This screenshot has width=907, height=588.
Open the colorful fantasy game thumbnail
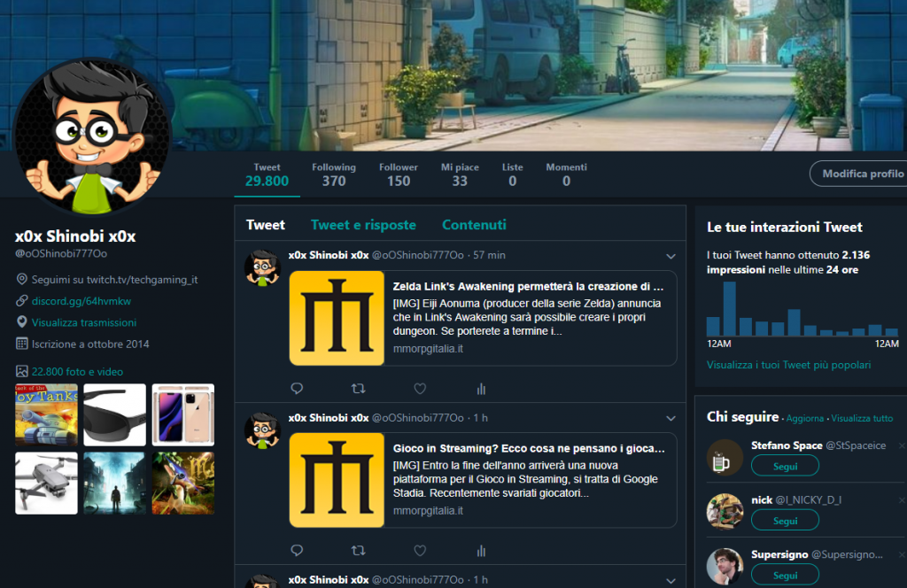point(183,484)
